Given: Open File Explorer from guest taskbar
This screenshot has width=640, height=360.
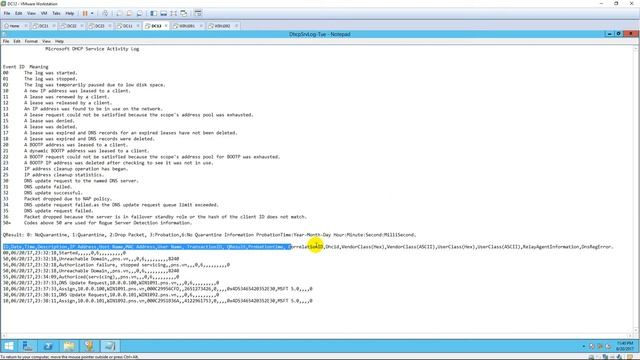Looking at the screenshot, I should (x=69, y=346).
